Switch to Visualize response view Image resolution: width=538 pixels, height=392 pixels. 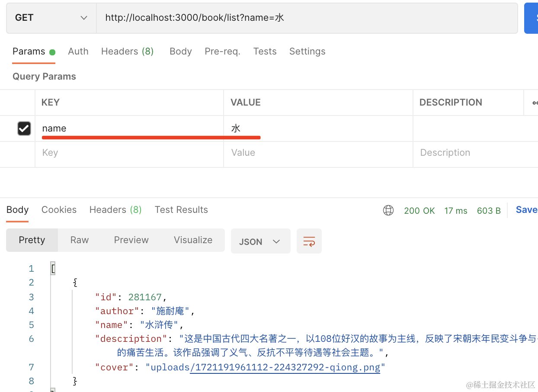[193, 240]
